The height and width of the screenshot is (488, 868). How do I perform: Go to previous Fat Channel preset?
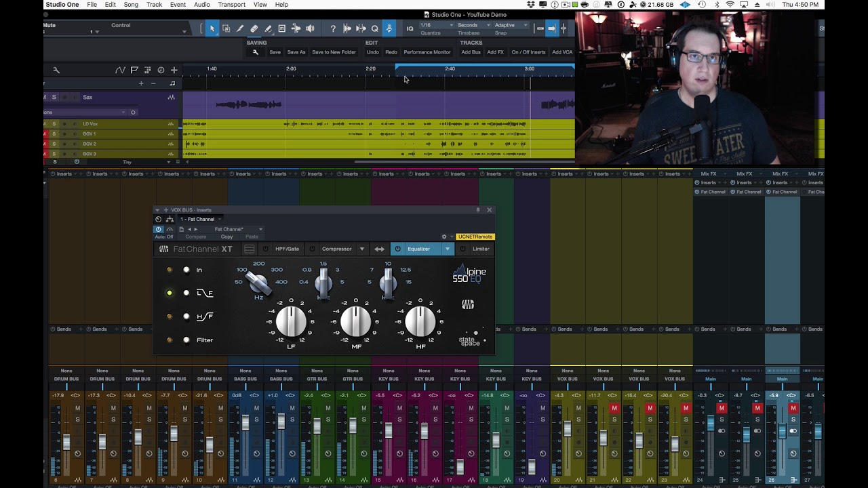(189, 229)
